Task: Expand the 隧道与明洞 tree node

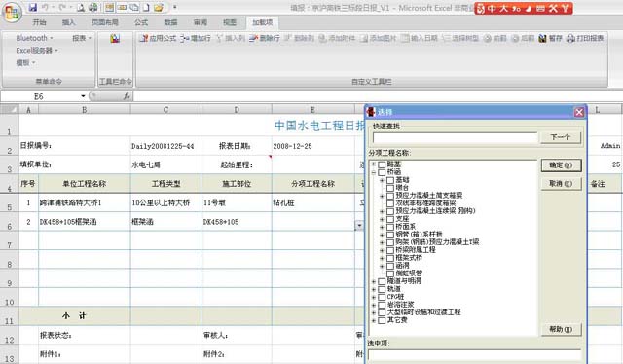Action: coord(374,281)
